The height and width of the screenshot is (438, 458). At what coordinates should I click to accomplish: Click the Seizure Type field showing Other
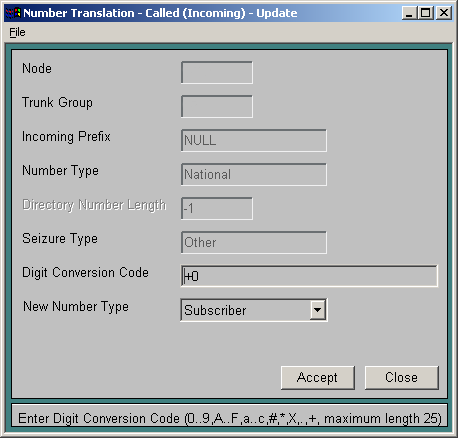pyautogui.click(x=254, y=242)
